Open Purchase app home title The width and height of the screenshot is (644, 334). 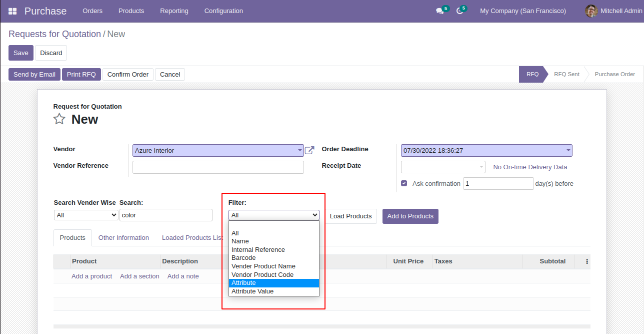[x=45, y=11]
